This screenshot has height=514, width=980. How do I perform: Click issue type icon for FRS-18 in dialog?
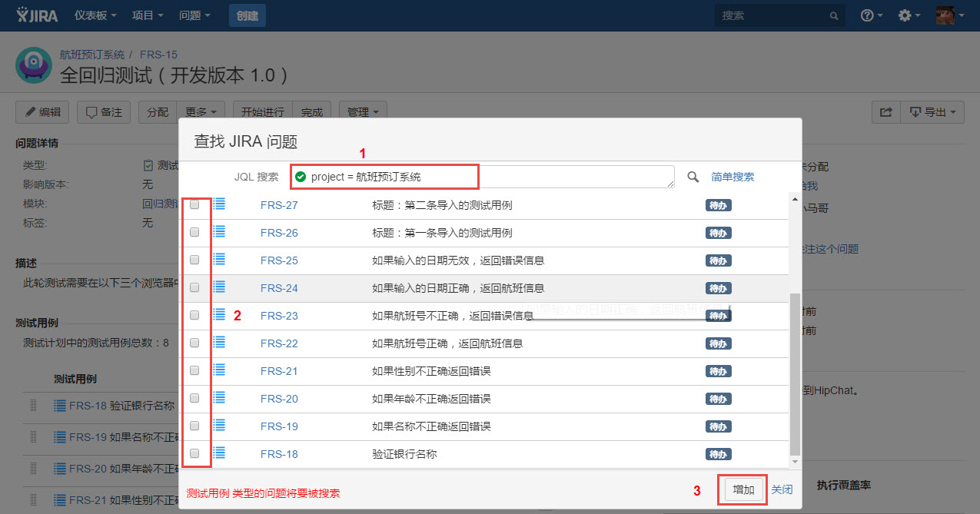click(x=219, y=453)
